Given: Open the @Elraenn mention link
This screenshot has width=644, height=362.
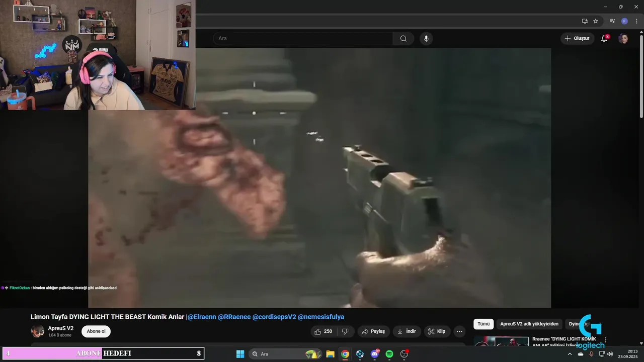Looking at the screenshot, I should tap(202, 317).
